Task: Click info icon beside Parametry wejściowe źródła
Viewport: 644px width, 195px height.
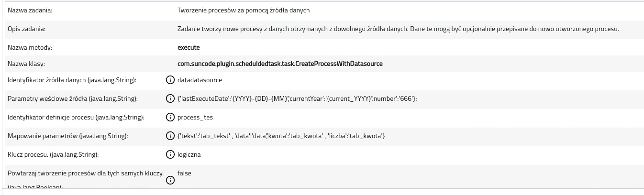Action: pyautogui.click(x=170, y=98)
